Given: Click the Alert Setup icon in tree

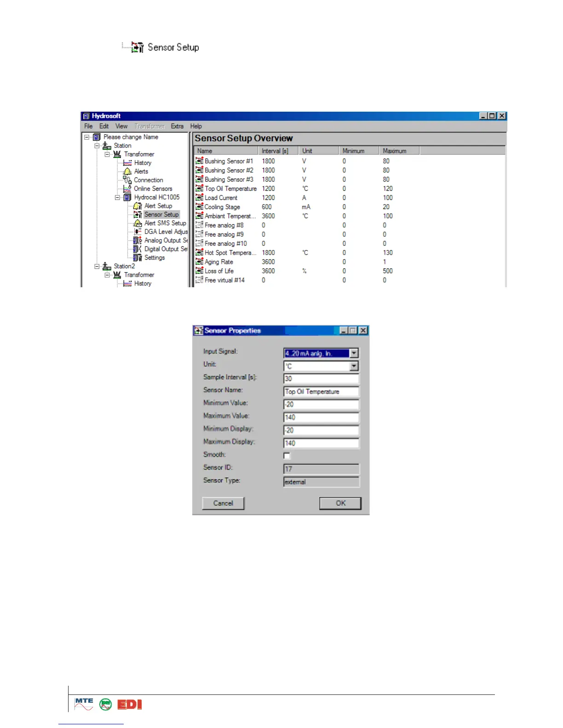Looking at the screenshot, I should click(138, 206).
